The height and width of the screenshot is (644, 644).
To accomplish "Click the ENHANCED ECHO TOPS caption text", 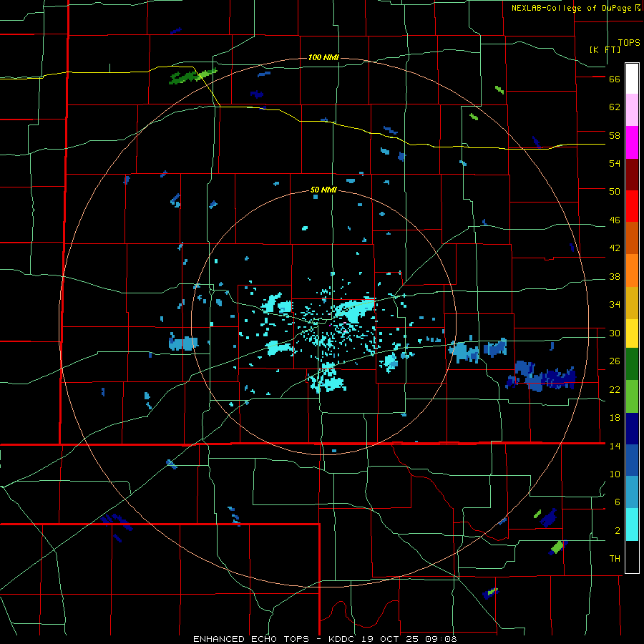I will pos(251,639).
